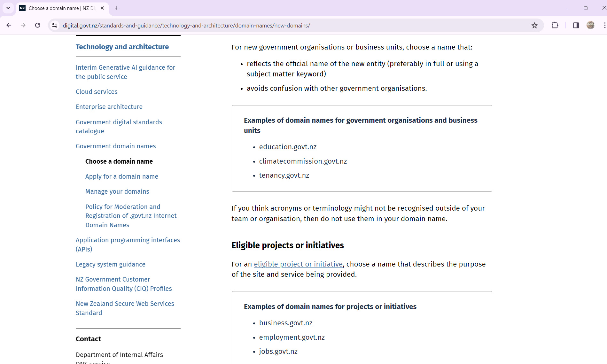Click 'tenancy.govt.nz' example text
This screenshot has width=607, height=364.
[284, 175]
